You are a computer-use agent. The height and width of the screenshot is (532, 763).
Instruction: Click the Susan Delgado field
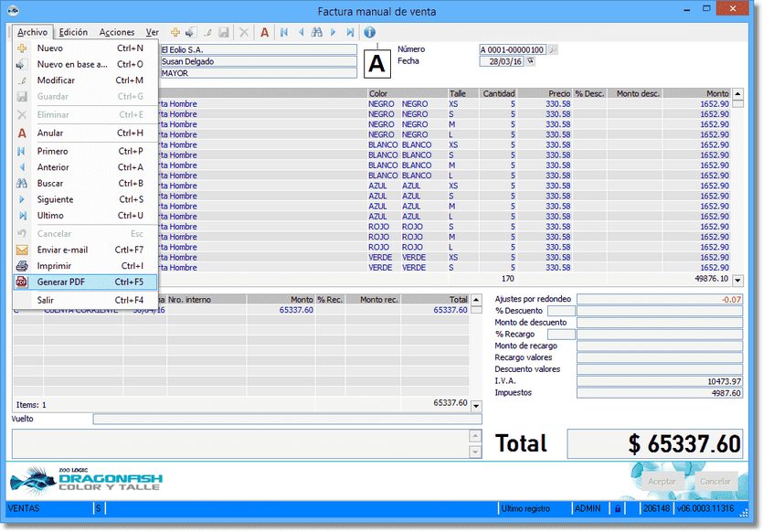(259, 61)
